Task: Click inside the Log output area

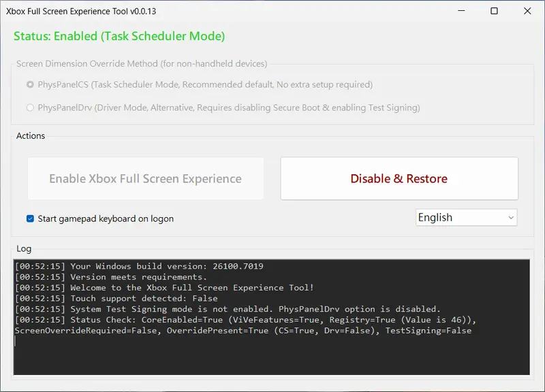Action: pos(272,347)
